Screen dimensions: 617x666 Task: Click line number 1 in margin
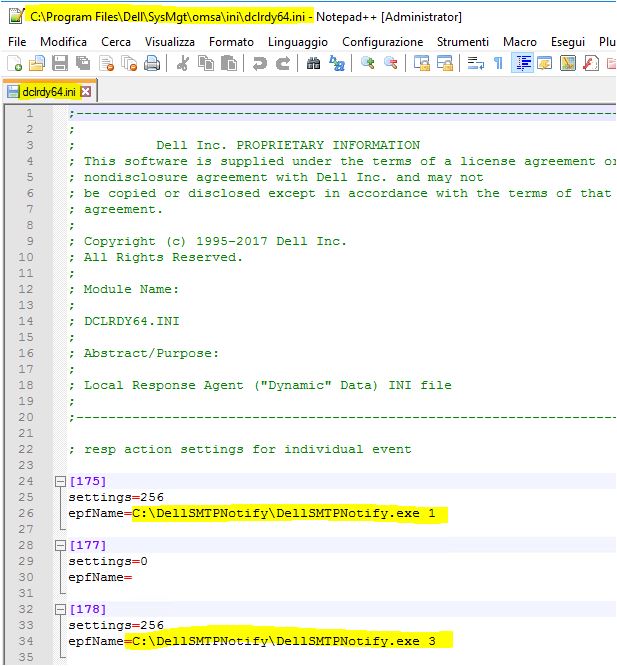click(29, 113)
